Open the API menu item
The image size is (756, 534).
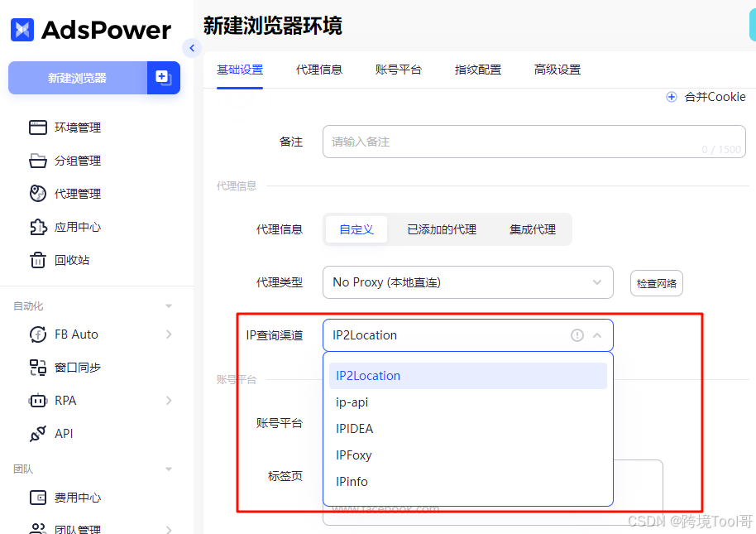coord(64,434)
